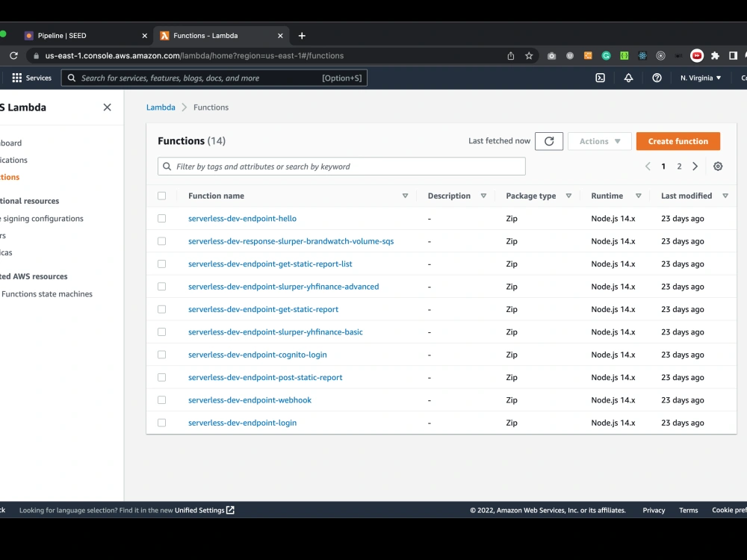Click the green extension icon with braces
The width and height of the screenshot is (747, 560).
point(624,56)
